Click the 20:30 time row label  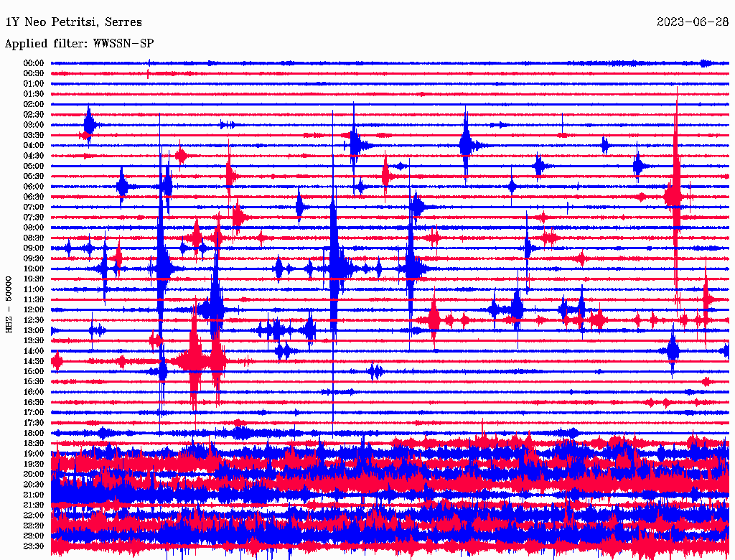click(x=34, y=485)
